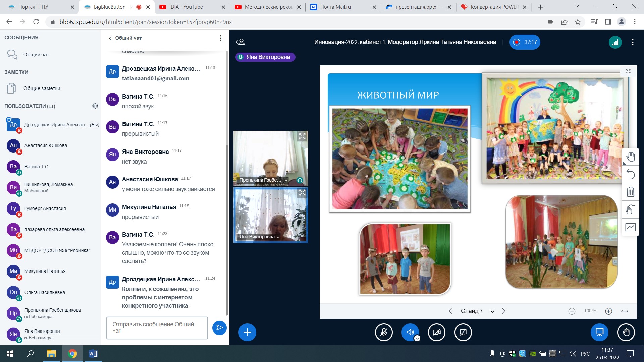Go to the previous slide
This screenshot has width=644, height=362.
(450, 311)
